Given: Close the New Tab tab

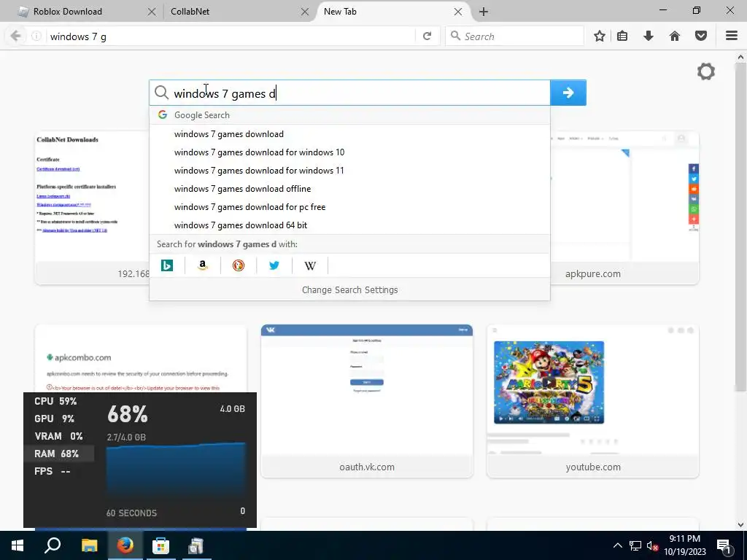Looking at the screenshot, I should (458, 12).
